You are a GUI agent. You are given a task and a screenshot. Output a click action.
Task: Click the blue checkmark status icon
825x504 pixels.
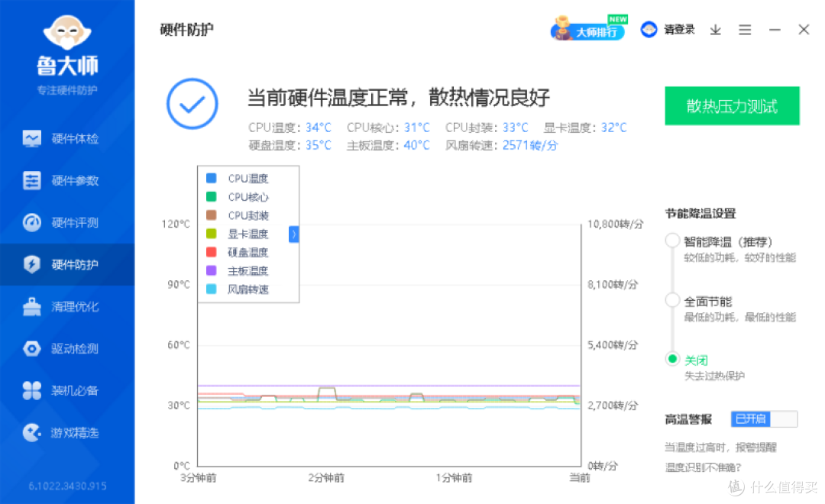[x=192, y=104]
